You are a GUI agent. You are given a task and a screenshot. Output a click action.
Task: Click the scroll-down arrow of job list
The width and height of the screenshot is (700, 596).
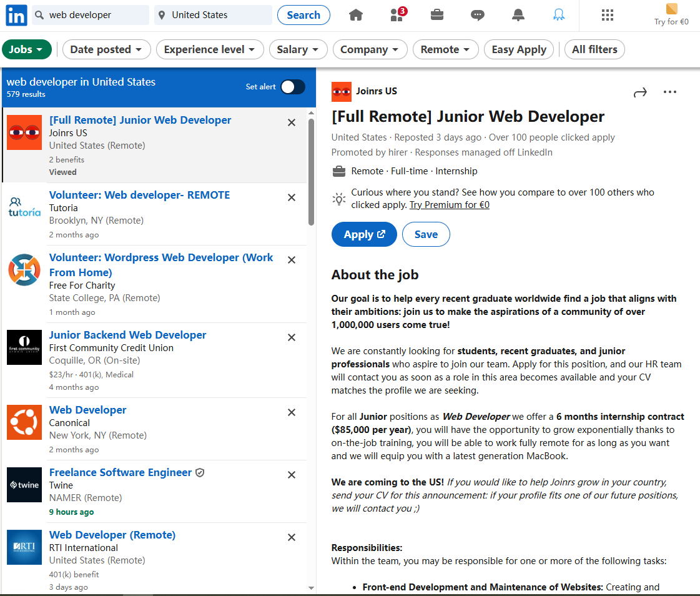pyautogui.click(x=311, y=589)
